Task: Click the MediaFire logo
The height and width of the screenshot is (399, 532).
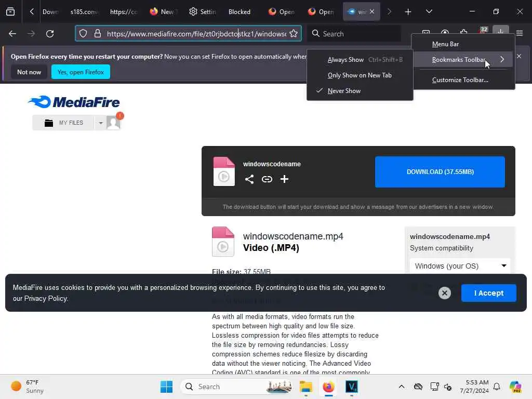Action: click(74, 102)
